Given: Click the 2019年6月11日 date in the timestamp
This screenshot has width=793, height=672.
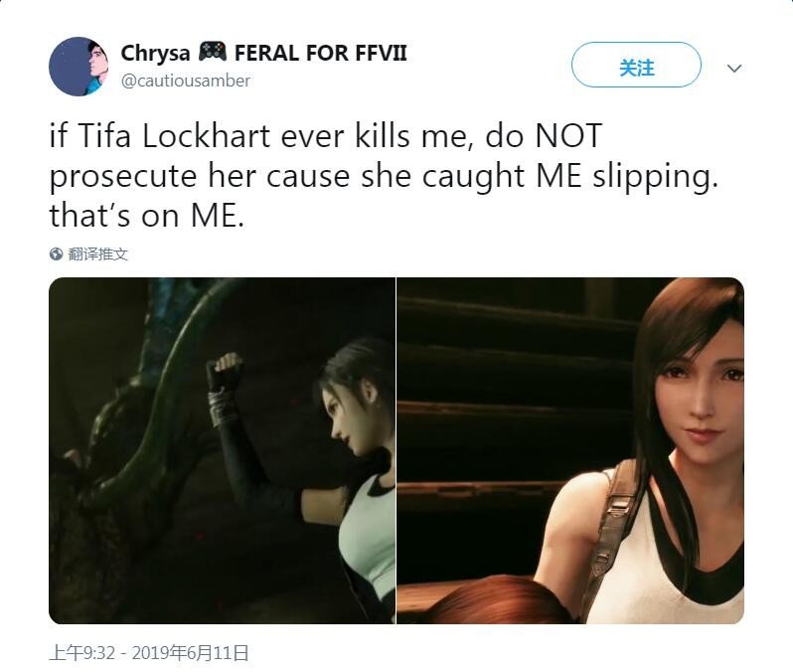Looking at the screenshot, I should tap(190, 653).
